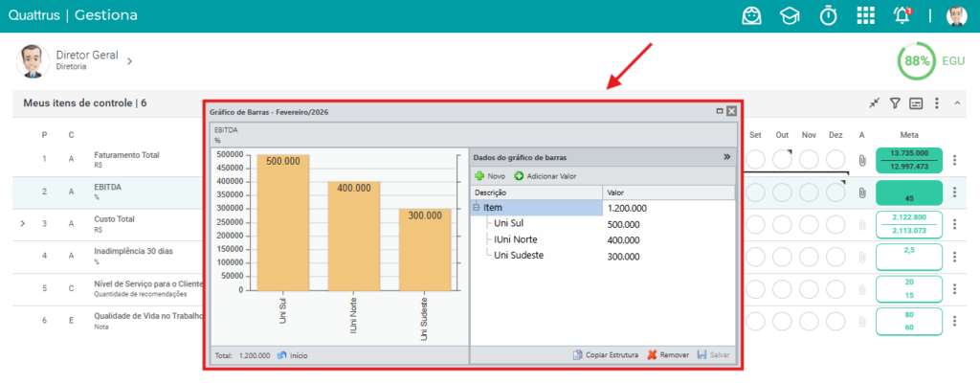Collapse the chart data panel double-arrow

[727, 157]
